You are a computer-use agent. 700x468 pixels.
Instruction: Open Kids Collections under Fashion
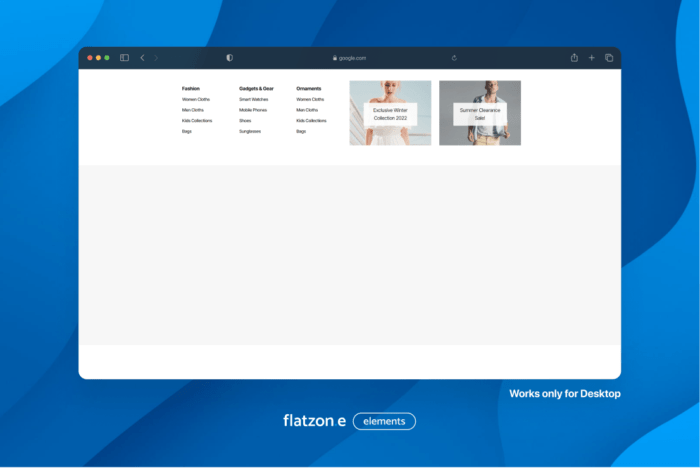tap(197, 120)
